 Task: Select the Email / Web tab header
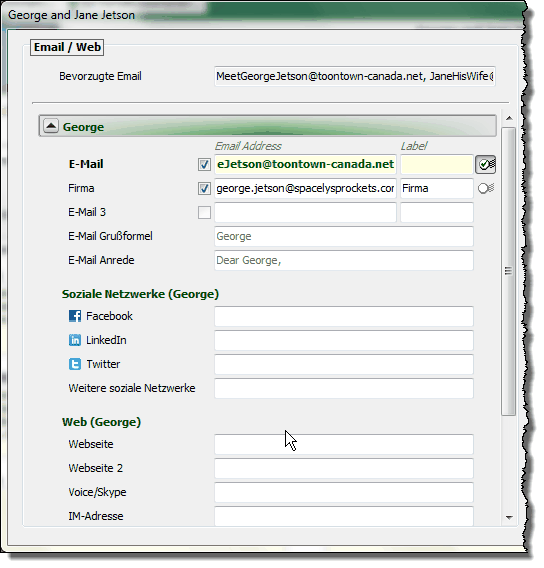tap(67, 47)
